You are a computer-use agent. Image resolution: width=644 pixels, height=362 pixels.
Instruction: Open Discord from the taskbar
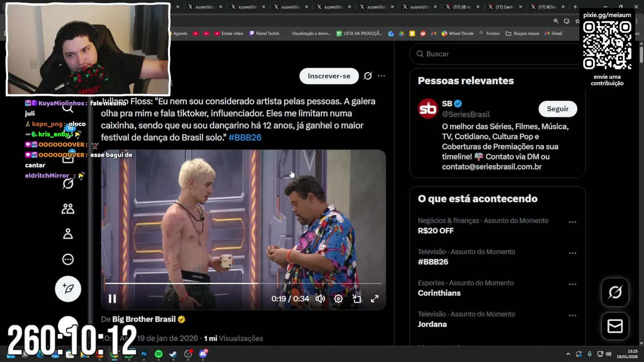(203, 354)
